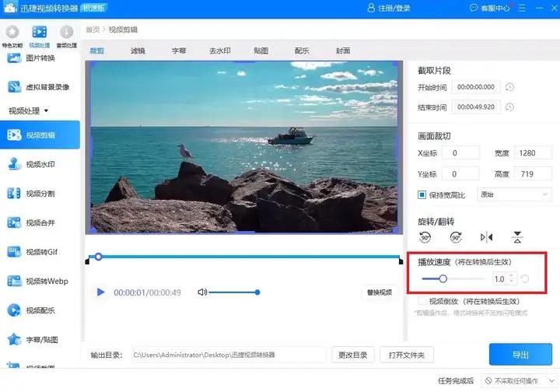
Task: Rotate video 90° clockwise
Action: (456, 237)
